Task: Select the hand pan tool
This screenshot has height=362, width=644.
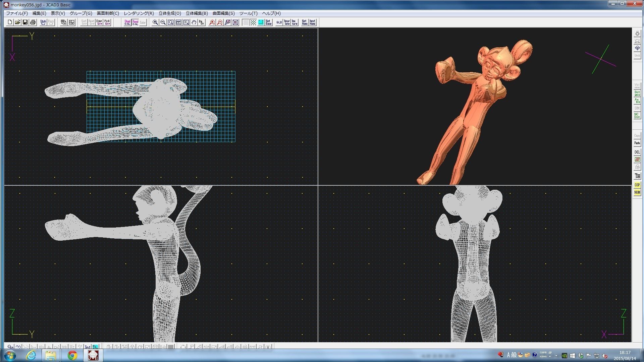Action: (194, 22)
